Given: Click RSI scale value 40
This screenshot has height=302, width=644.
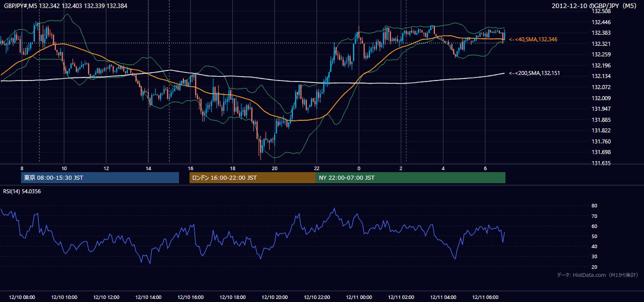Looking at the screenshot, I should click(x=594, y=246).
